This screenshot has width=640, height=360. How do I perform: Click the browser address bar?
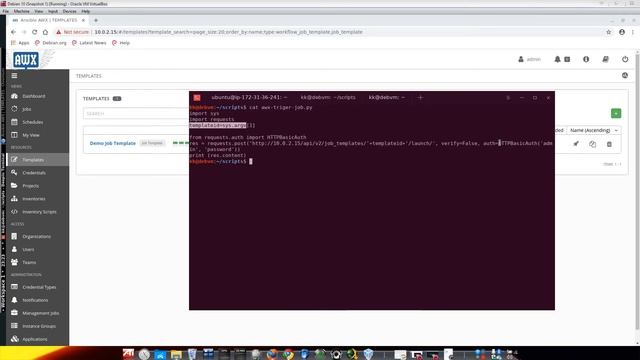(327, 32)
